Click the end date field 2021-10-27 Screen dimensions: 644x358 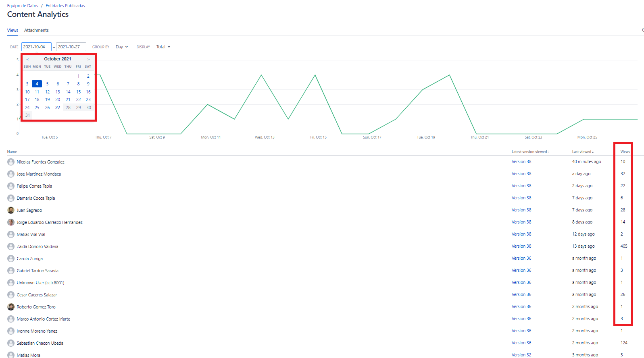coord(71,47)
